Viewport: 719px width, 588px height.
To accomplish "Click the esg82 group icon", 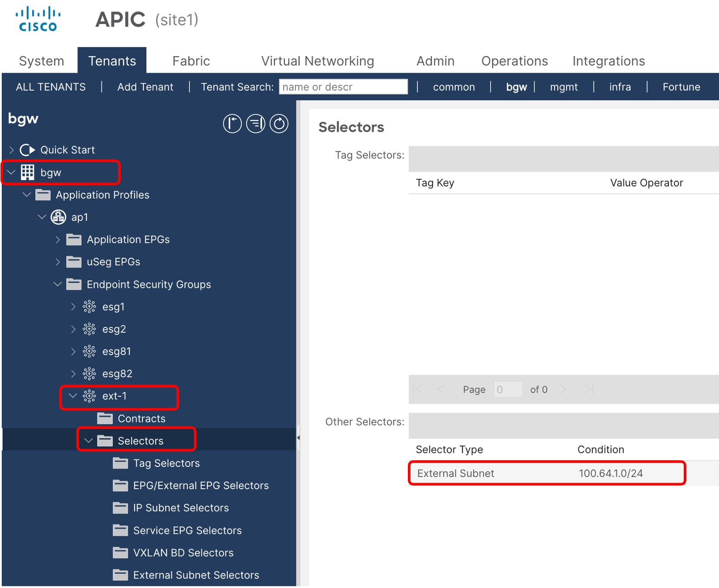I will [89, 374].
